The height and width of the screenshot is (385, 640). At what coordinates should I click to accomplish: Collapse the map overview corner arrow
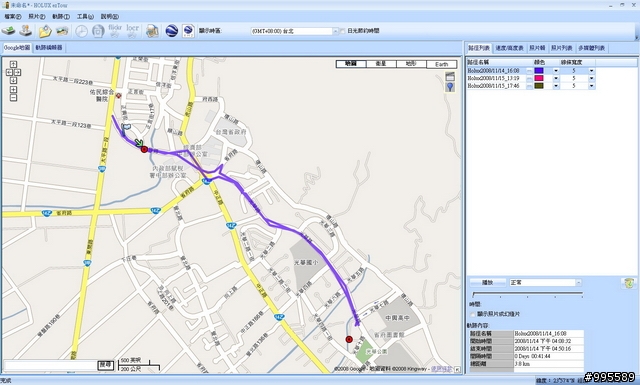click(457, 369)
